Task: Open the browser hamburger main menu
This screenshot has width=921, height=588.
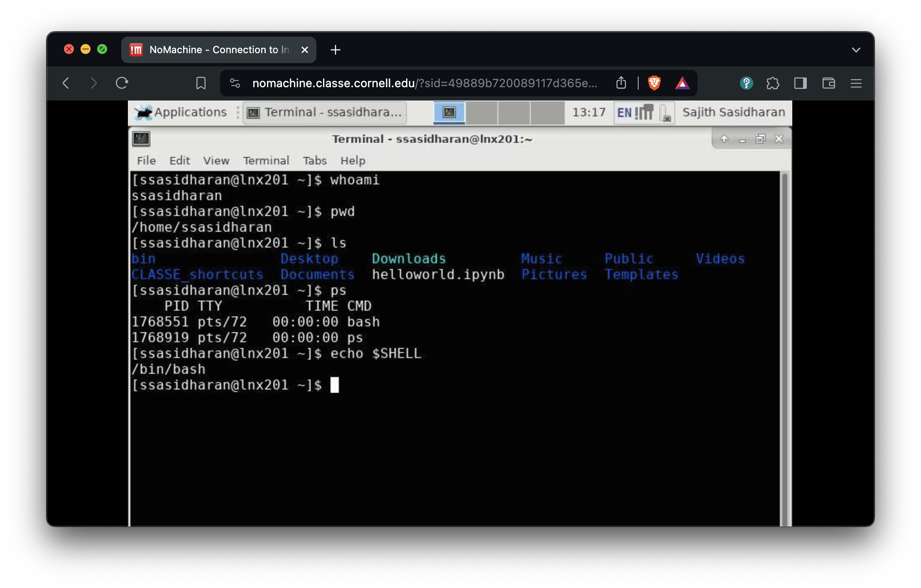Action: 856,83
